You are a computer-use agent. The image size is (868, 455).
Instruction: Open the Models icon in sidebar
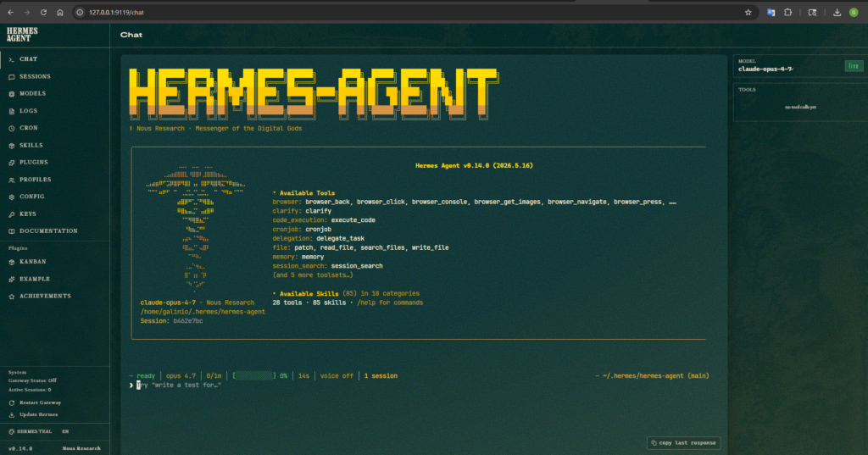[12, 94]
